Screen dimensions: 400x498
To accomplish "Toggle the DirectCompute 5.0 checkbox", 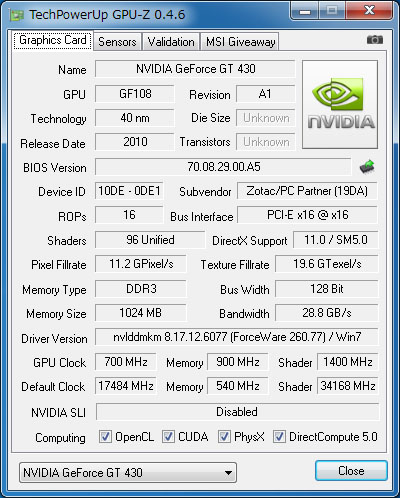I will (279, 436).
